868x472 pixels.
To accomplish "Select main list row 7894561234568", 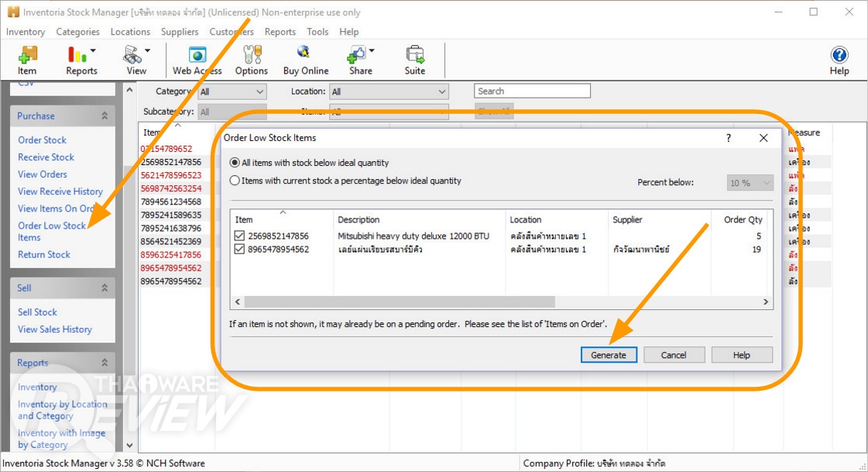I will 171,202.
